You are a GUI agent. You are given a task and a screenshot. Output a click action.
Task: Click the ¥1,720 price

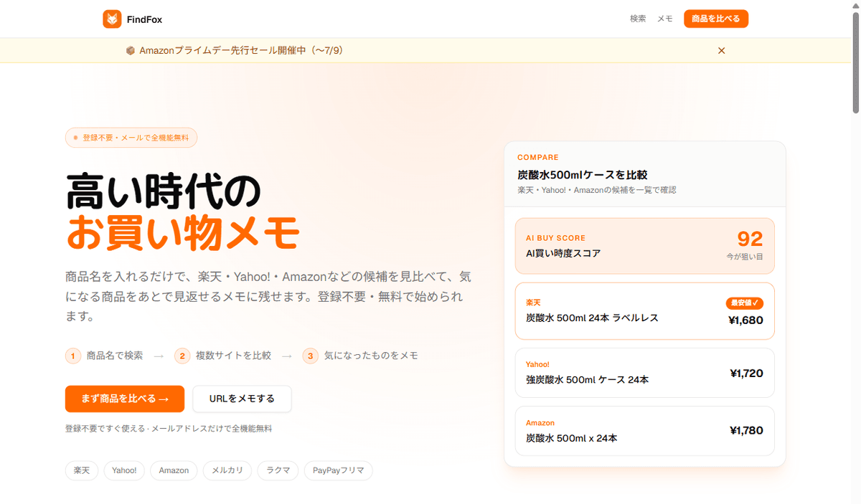[x=746, y=373]
